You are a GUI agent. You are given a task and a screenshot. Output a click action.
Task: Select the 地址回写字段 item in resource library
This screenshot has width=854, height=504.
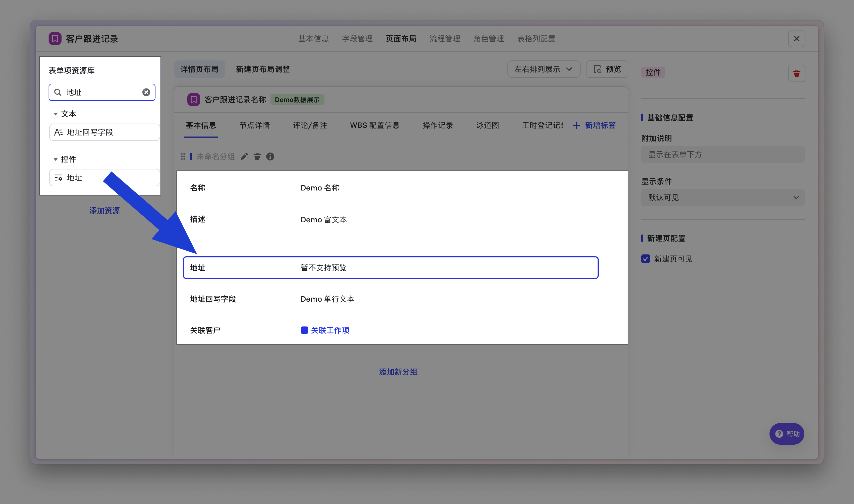pos(104,132)
